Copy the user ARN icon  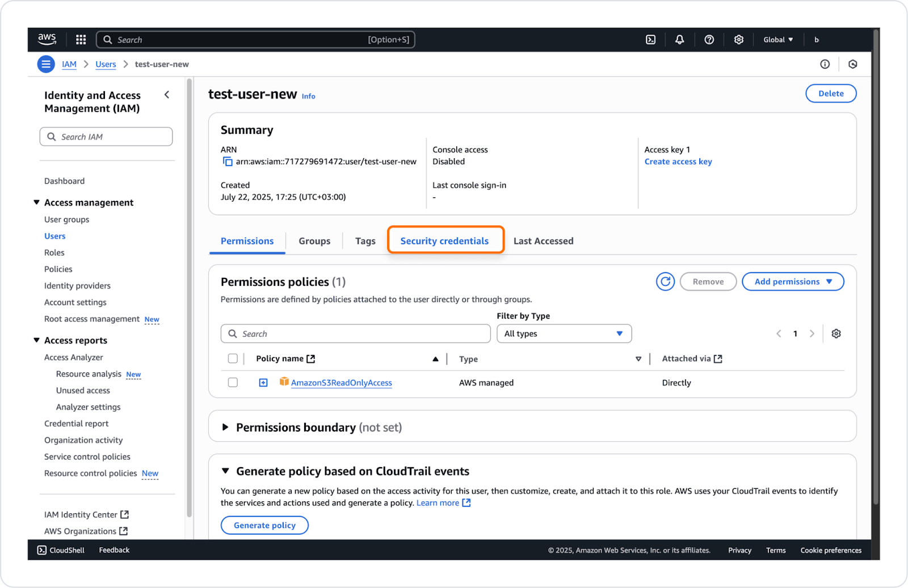(228, 162)
